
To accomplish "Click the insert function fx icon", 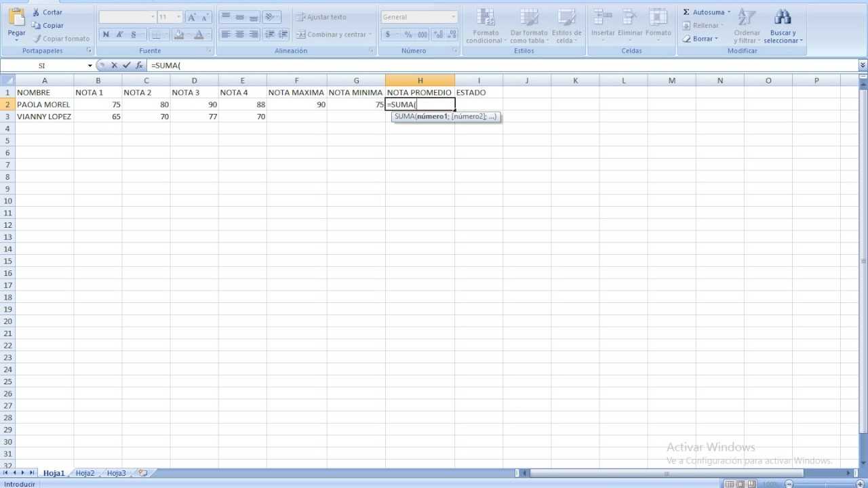I will pyautogui.click(x=139, y=66).
